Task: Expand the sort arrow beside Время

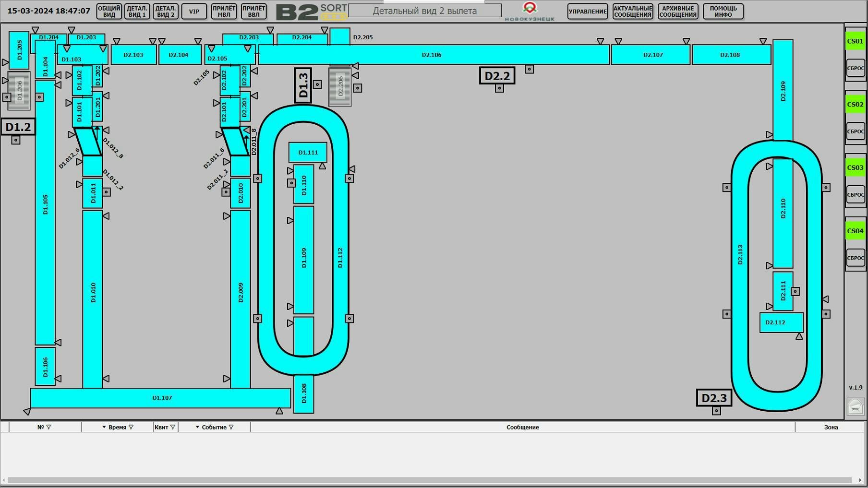Action: pyautogui.click(x=104, y=427)
